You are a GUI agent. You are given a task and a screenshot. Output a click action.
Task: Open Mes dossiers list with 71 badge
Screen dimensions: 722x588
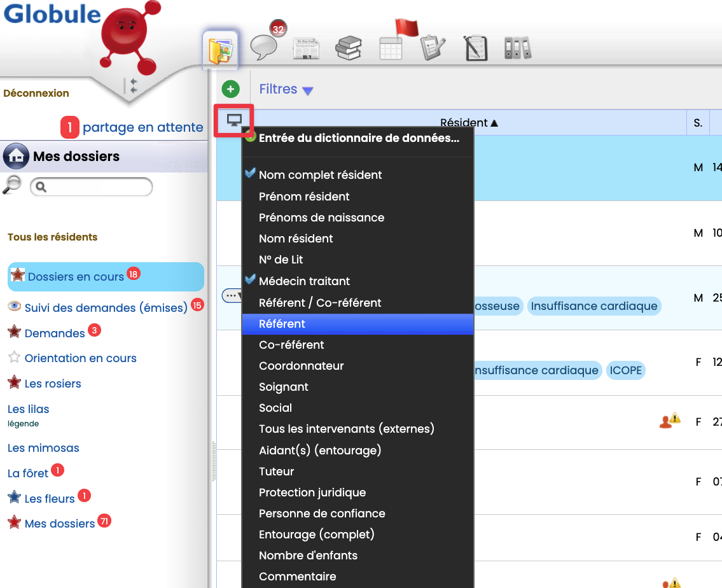60,524
